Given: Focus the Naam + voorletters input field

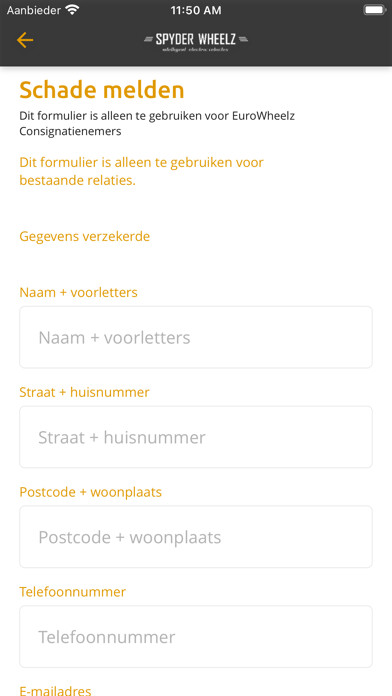Looking at the screenshot, I should (x=196, y=337).
